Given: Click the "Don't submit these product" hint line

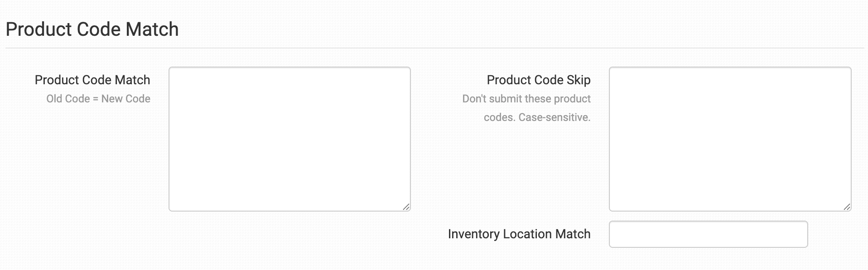Looking at the screenshot, I should (526, 99).
